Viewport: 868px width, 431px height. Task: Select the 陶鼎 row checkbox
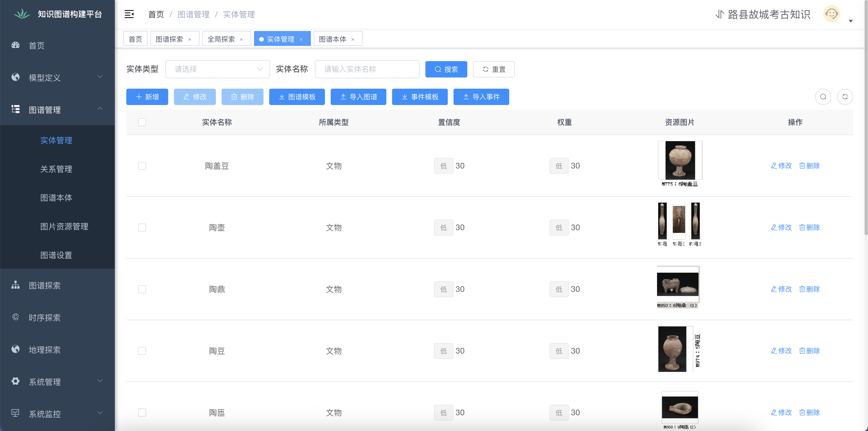point(142,289)
